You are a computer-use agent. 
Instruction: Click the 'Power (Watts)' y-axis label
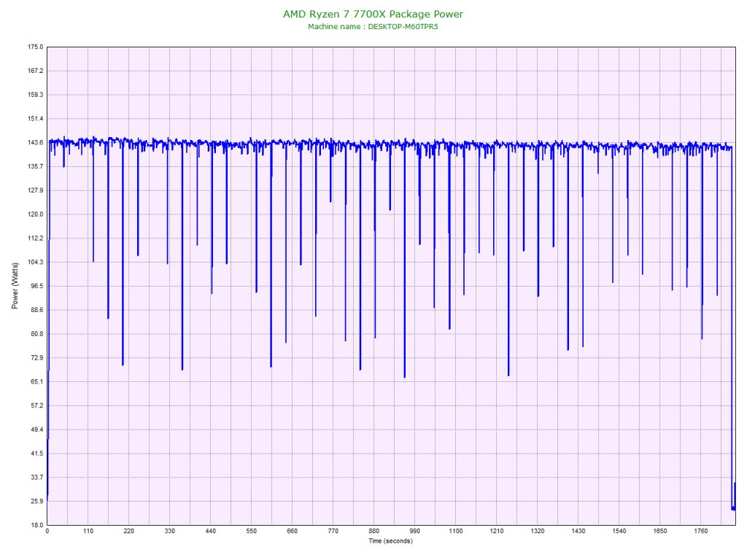pos(15,285)
